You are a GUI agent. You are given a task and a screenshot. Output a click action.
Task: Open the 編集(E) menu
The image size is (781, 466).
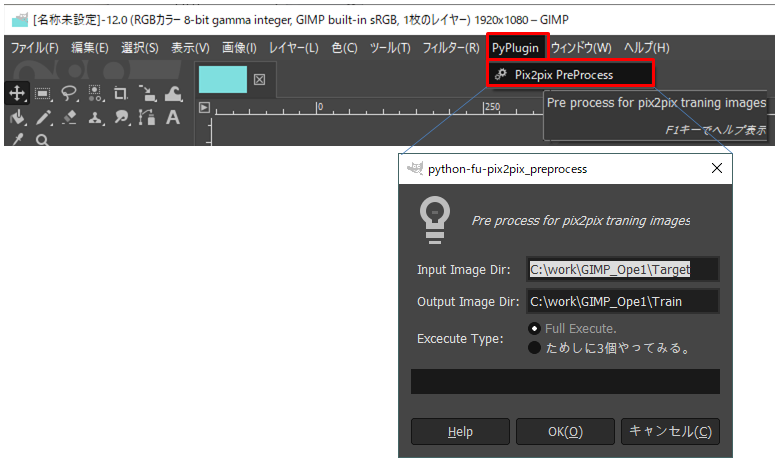click(90, 48)
